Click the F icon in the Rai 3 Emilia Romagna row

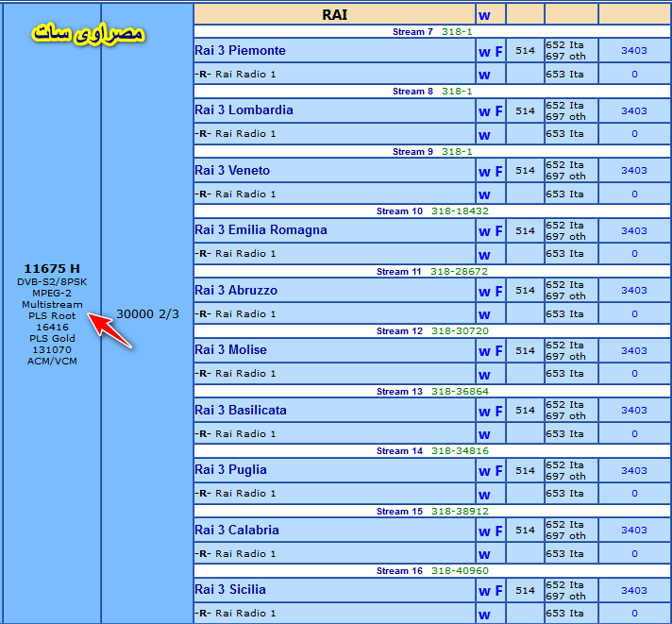(498, 231)
